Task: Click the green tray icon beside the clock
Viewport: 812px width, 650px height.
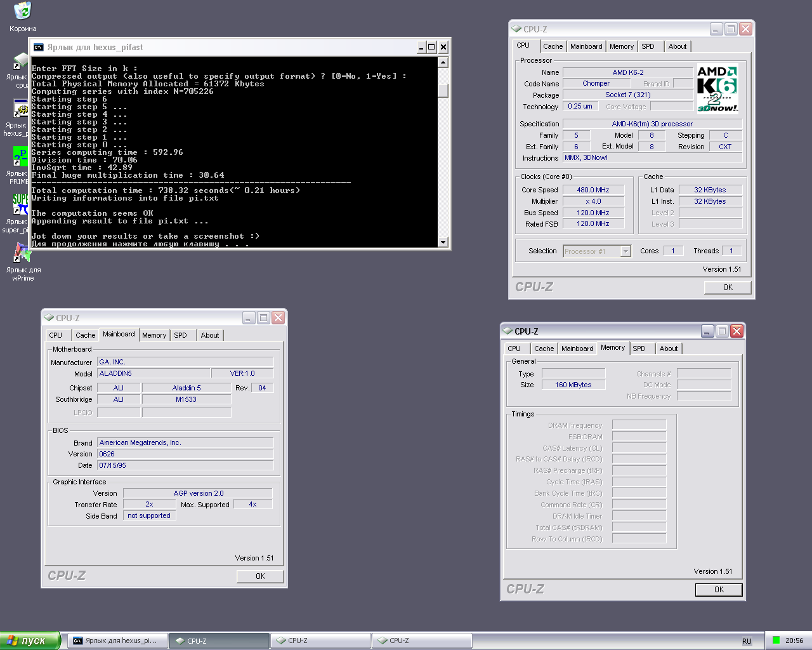Action: click(776, 640)
